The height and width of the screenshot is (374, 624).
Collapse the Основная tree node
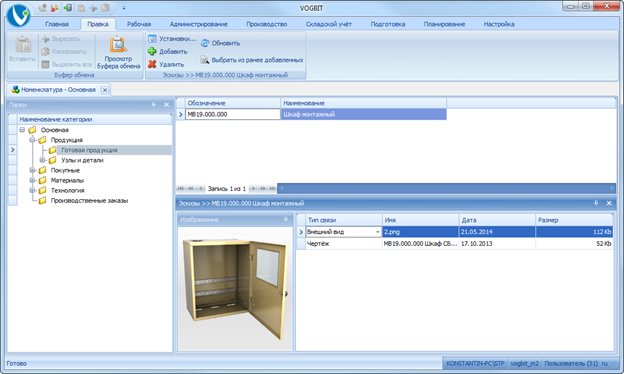22,130
